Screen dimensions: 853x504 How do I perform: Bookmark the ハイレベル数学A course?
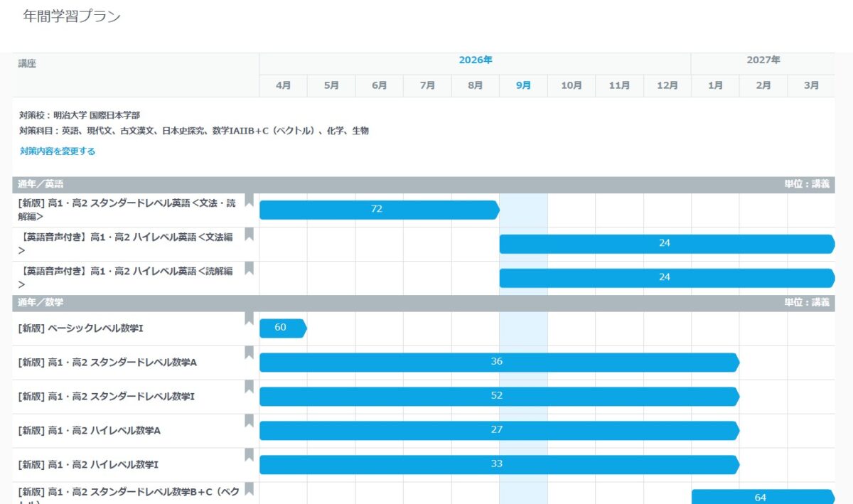pyautogui.click(x=249, y=421)
